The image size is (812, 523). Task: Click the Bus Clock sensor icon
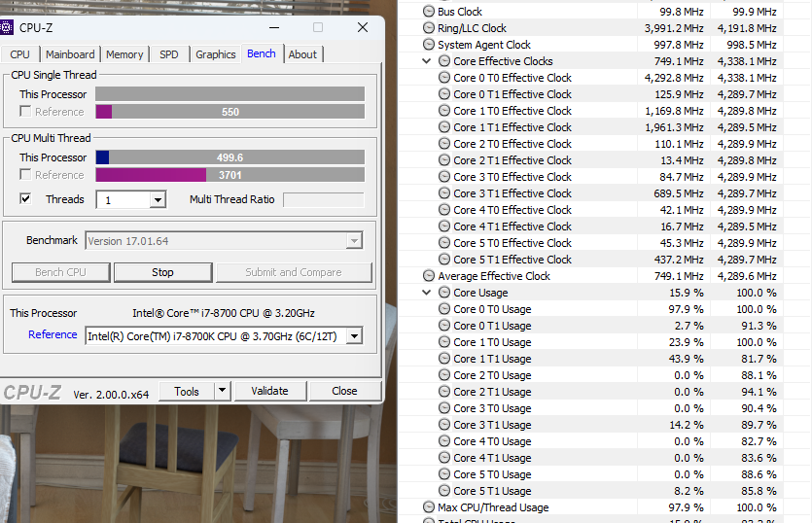428,11
